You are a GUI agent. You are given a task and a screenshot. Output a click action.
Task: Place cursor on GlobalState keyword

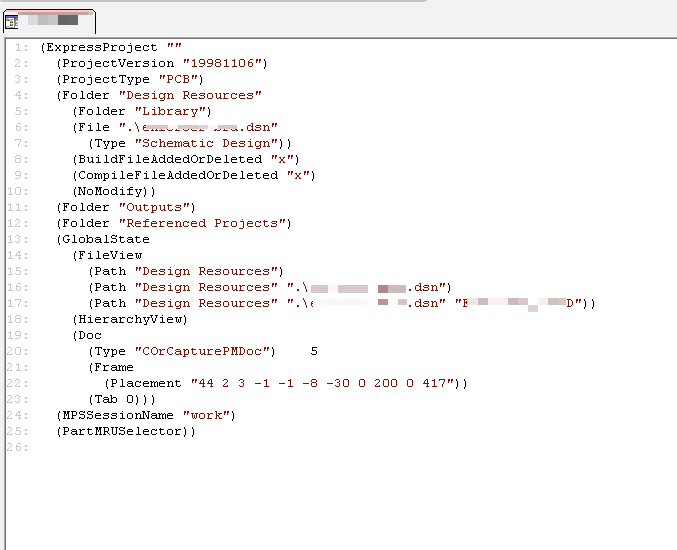[106, 239]
